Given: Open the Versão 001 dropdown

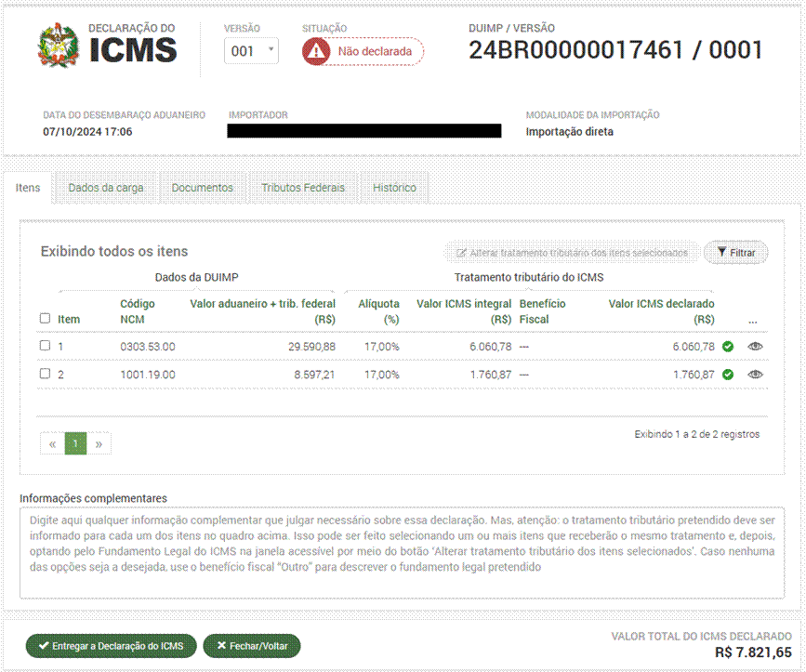Looking at the screenshot, I should click(x=251, y=51).
